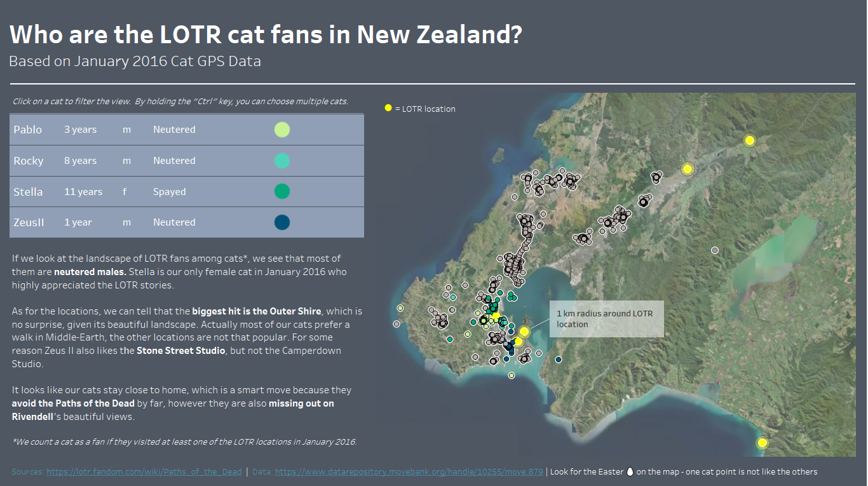
Task: Select Pablo's light green color circle
Action: (282, 130)
